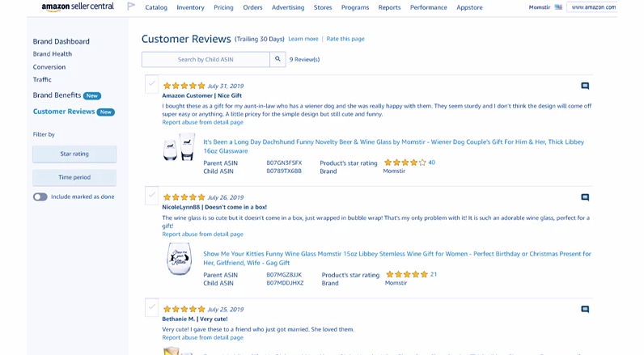Image resolution: width=644 pixels, height=355 pixels.
Task: Expand the Time period filter
Action: (74, 177)
